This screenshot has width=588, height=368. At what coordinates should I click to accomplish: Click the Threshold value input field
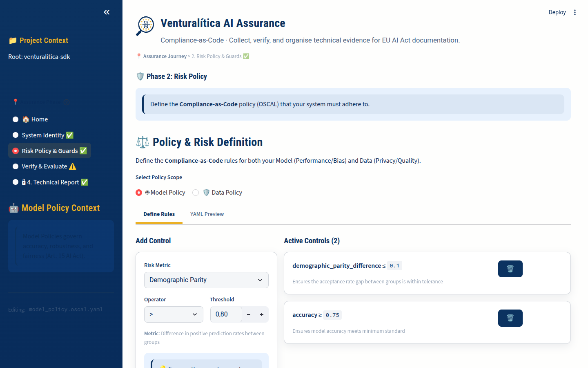tap(226, 314)
